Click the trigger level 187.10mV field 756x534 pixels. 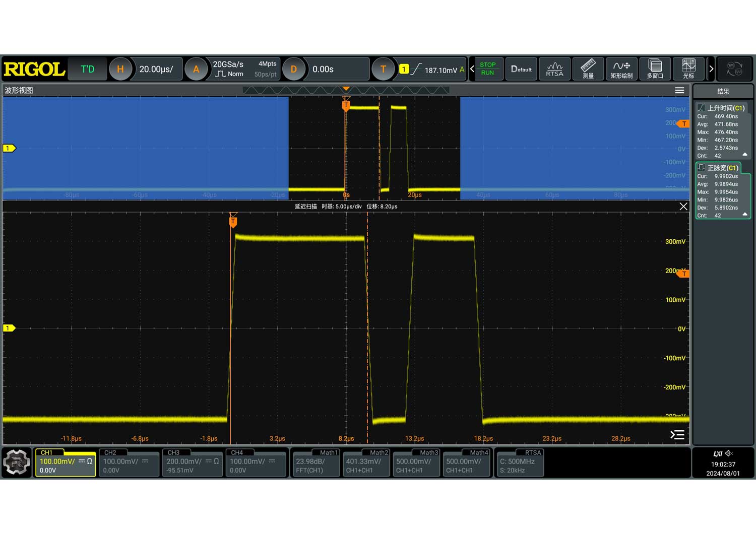440,70
